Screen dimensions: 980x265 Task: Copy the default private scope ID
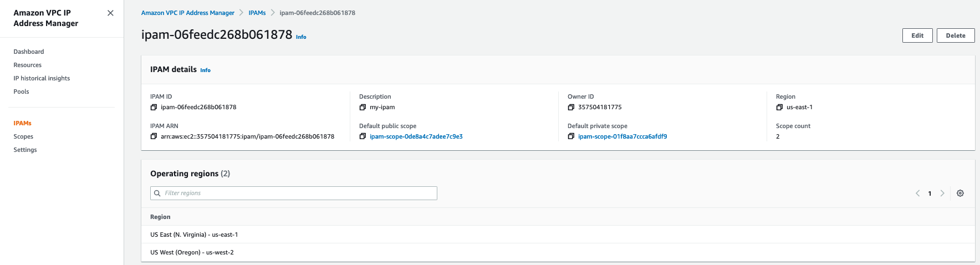[571, 137]
